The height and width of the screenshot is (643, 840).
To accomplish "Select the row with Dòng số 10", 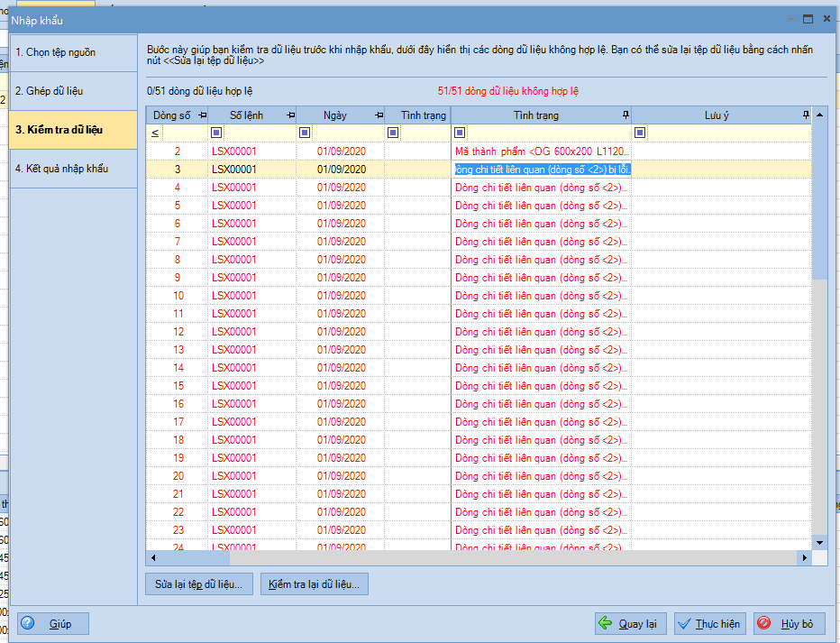I will click(x=178, y=296).
